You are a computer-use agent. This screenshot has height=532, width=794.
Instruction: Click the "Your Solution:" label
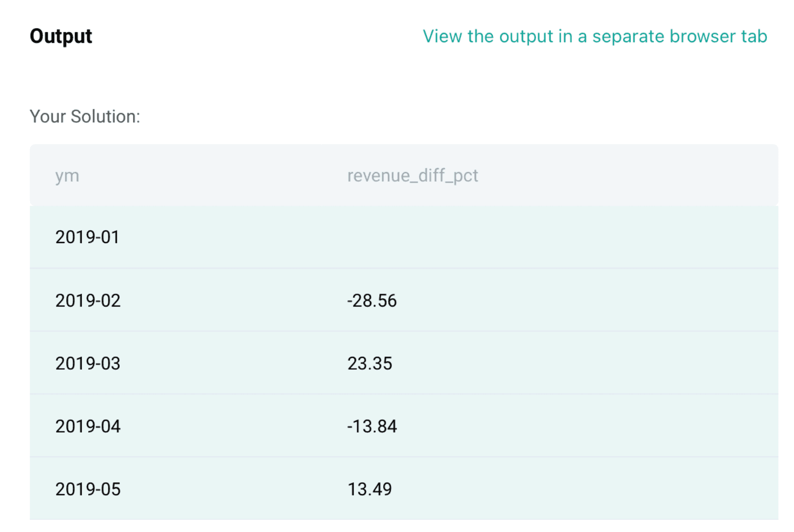85,117
